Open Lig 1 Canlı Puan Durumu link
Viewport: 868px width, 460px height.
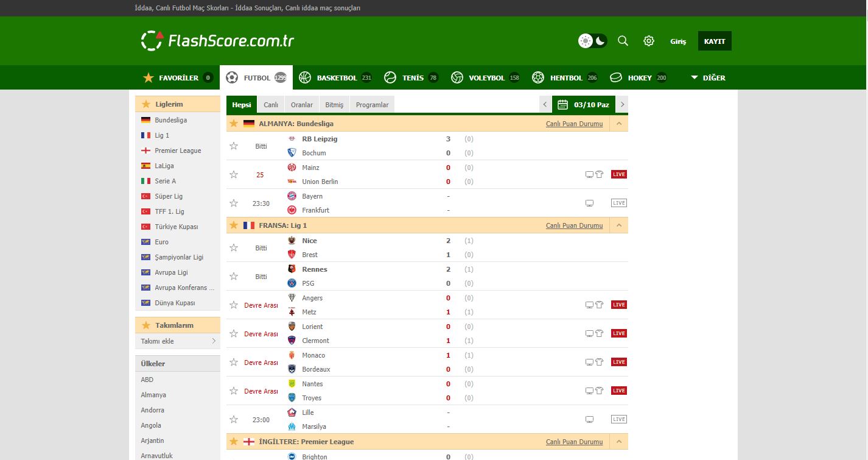click(574, 225)
